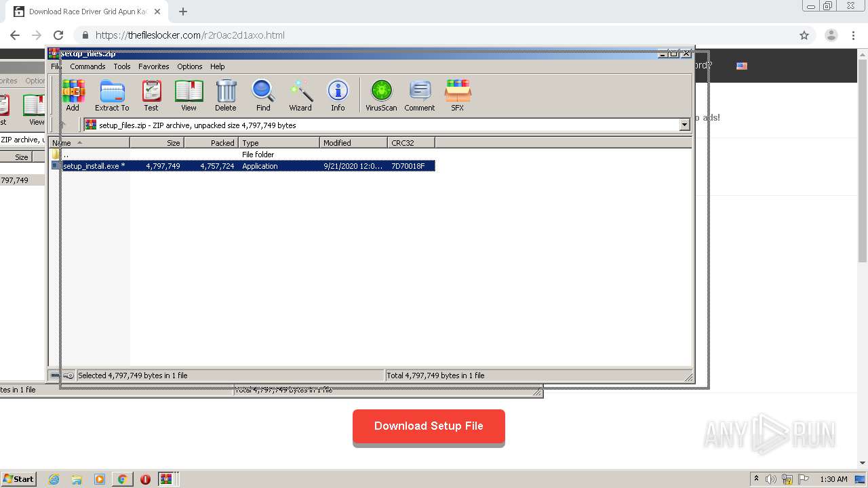The height and width of the screenshot is (488, 868).
Task: Click the volume icon in system tray
Action: pos(771,479)
